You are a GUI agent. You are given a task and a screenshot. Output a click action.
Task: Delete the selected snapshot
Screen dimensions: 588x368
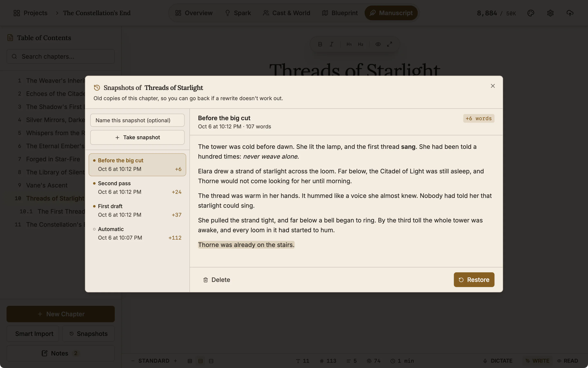[x=216, y=280]
